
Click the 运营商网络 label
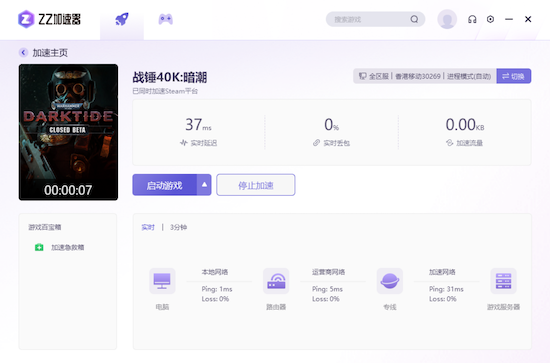pyautogui.click(x=329, y=272)
